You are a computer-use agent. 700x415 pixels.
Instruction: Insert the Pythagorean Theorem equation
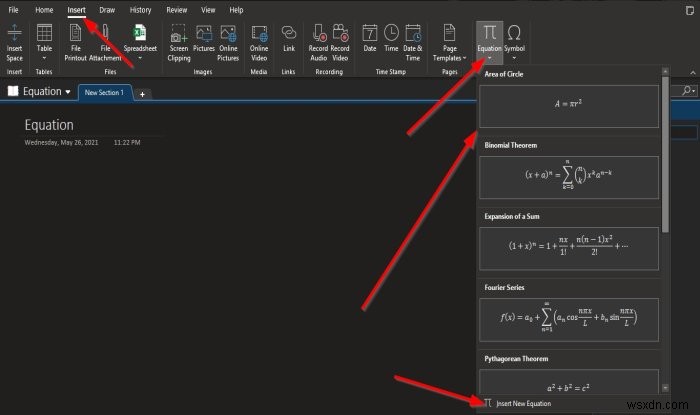(x=569, y=382)
